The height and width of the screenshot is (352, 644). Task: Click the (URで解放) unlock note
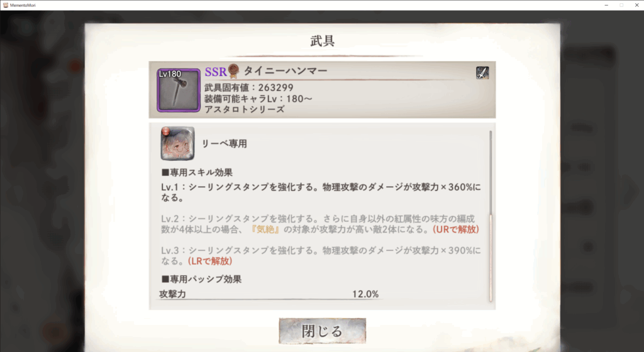[x=456, y=229]
